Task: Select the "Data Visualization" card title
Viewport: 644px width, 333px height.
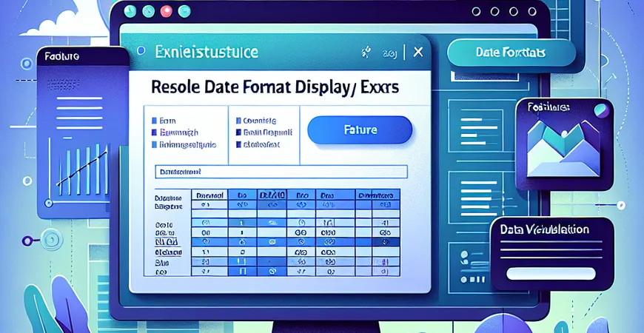Action: pos(545,229)
